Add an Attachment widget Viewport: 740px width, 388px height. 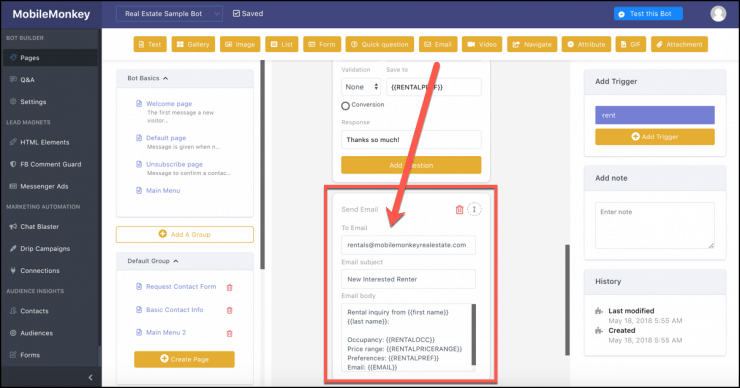pos(679,44)
